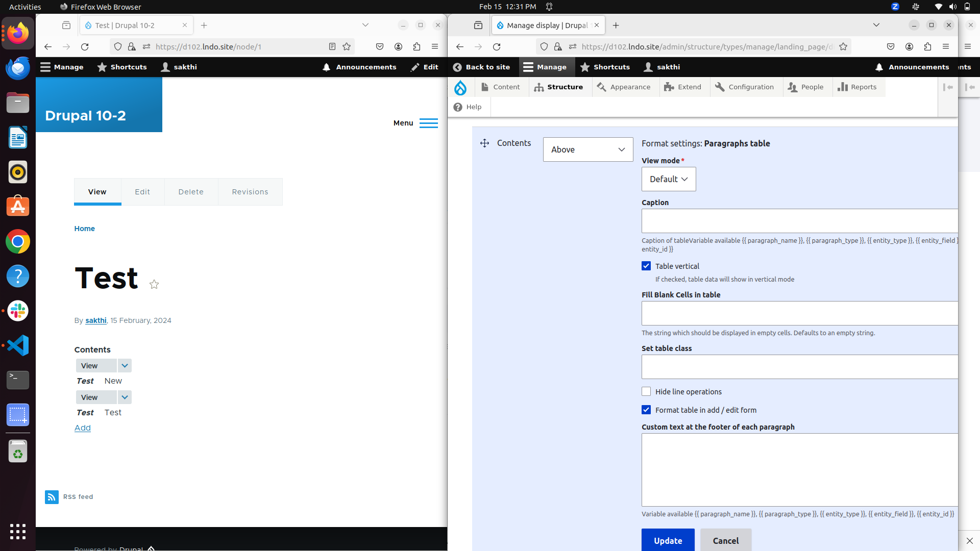
Task: Click the Add link under Contents
Action: [83, 428]
